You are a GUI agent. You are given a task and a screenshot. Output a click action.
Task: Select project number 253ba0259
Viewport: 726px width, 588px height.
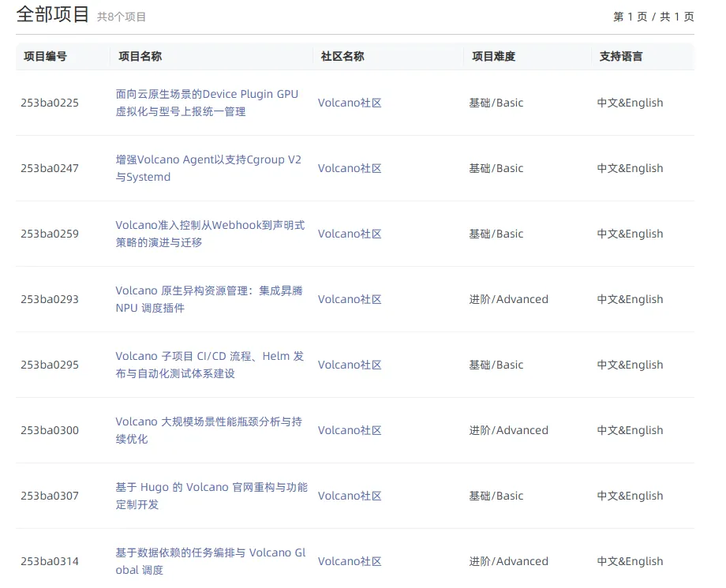point(50,234)
